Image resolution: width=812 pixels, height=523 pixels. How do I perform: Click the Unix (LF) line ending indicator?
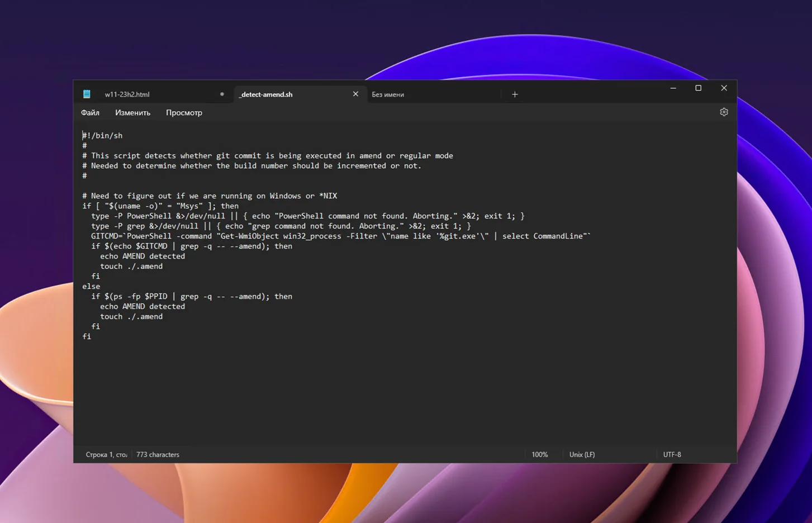coord(582,455)
